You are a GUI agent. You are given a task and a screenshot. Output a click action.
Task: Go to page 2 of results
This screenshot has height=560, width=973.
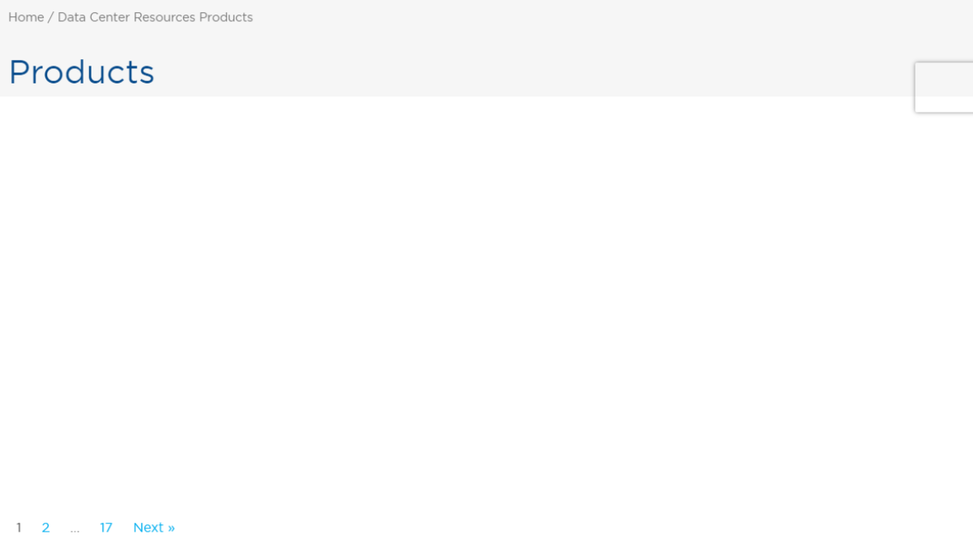[45, 528]
